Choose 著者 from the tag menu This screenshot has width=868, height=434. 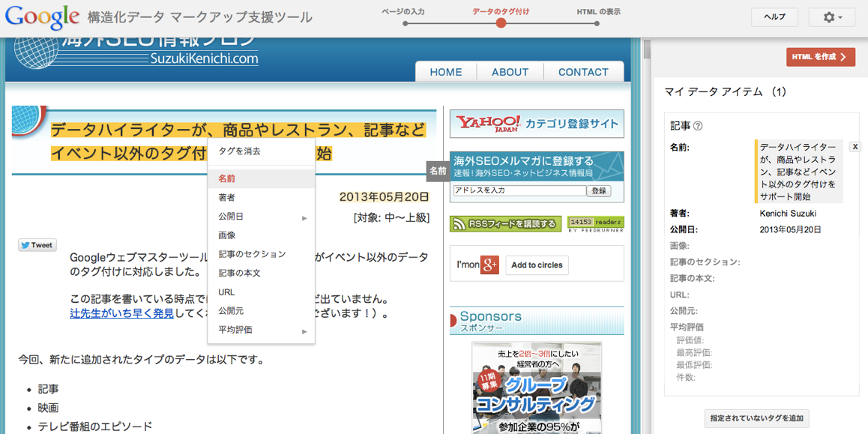pos(262,198)
